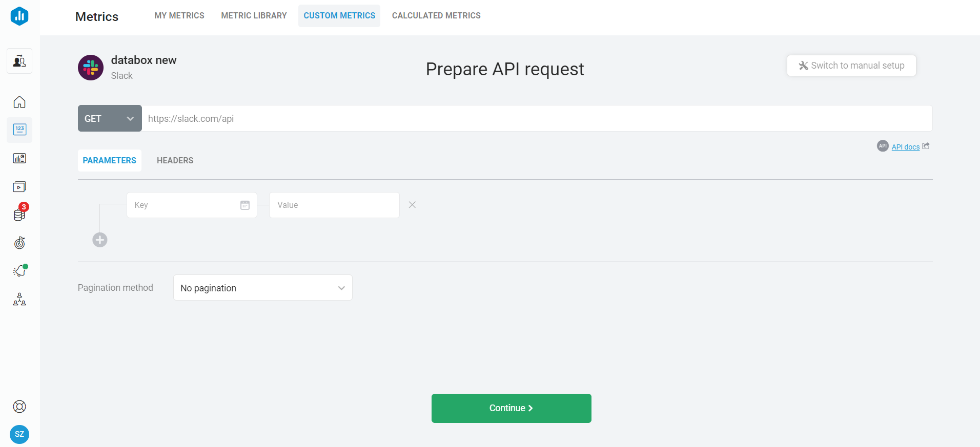
Task: Open the No pagination dropdown
Action: (x=262, y=288)
